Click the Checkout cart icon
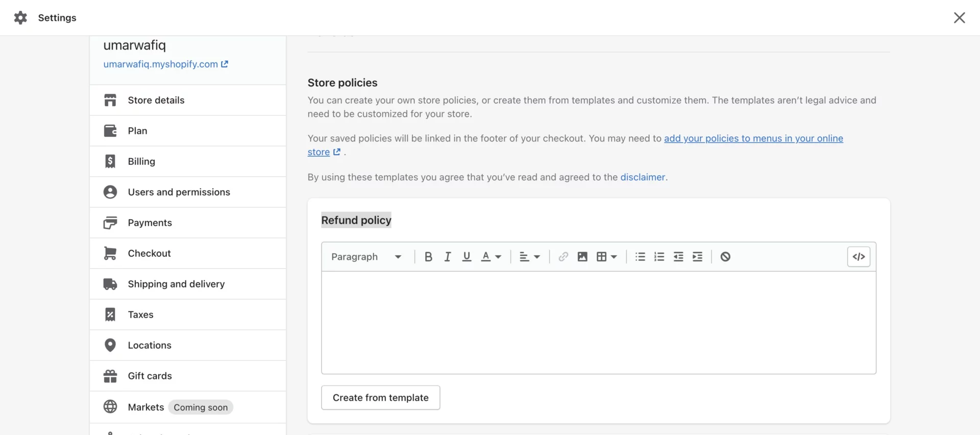The width and height of the screenshot is (980, 435). pyautogui.click(x=110, y=253)
